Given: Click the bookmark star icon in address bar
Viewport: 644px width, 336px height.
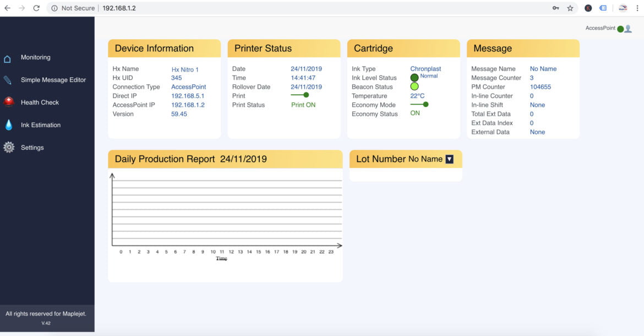Looking at the screenshot, I should click(570, 8).
